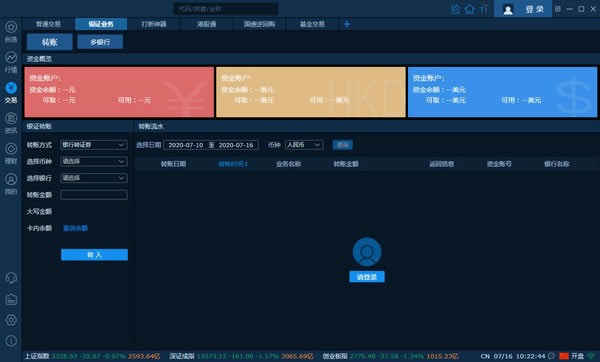
Task: Switch to the 港股通 tab
Action: click(x=207, y=24)
